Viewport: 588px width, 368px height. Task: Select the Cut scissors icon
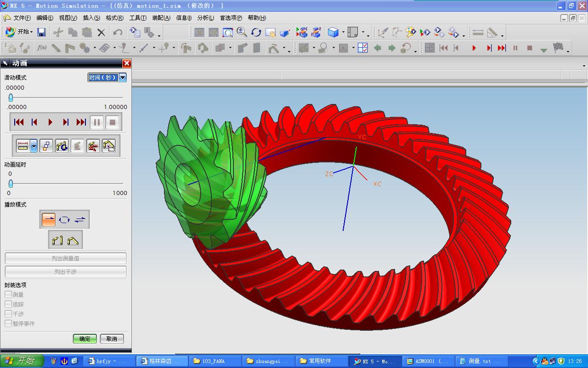58,32
